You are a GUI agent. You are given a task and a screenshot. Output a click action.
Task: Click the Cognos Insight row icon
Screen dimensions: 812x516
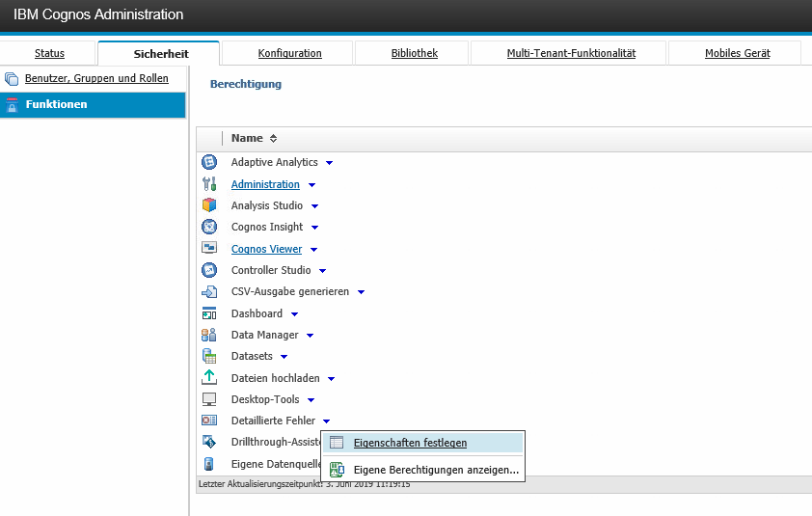[209, 227]
